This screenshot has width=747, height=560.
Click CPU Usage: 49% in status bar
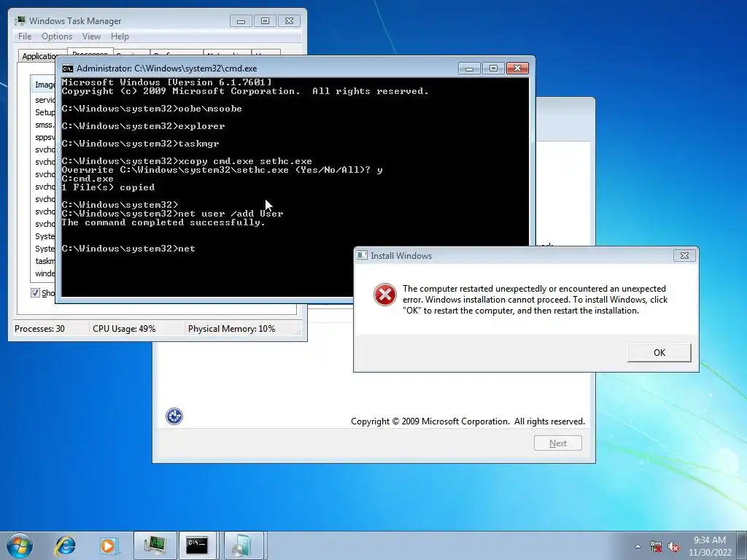[x=124, y=329]
